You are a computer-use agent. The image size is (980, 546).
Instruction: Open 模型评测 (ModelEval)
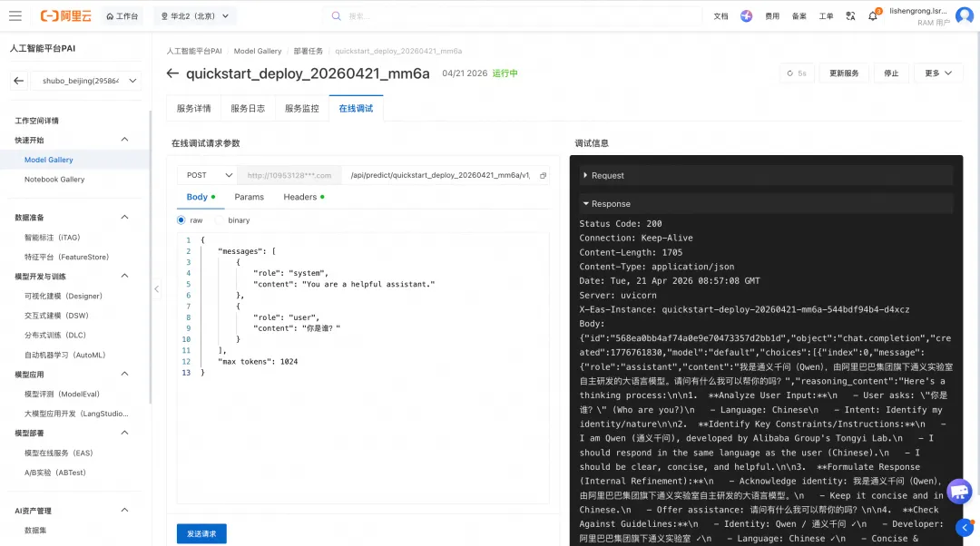click(x=62, y=395)
